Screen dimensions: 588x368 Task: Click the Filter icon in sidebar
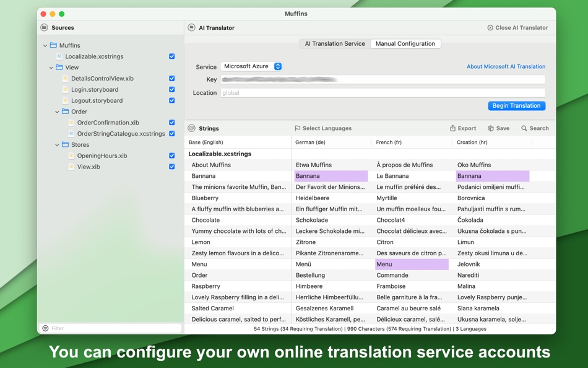tap(45, 328)
